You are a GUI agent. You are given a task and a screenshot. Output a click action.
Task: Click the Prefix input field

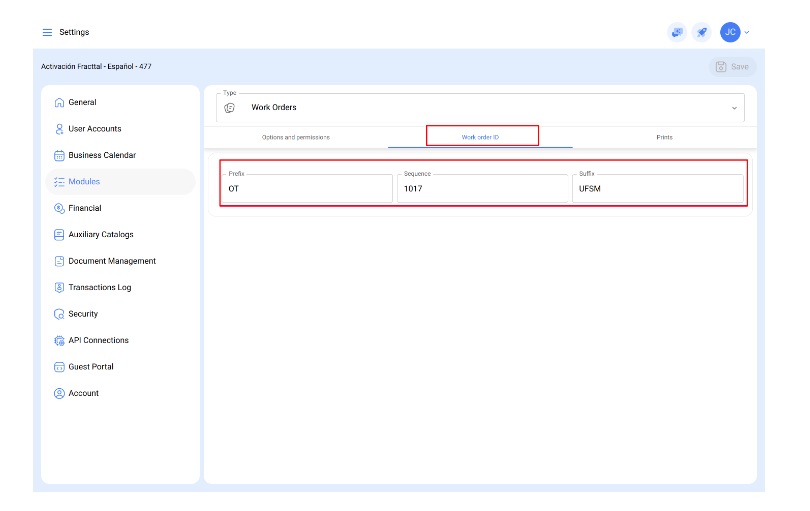[x=307, y=189]
